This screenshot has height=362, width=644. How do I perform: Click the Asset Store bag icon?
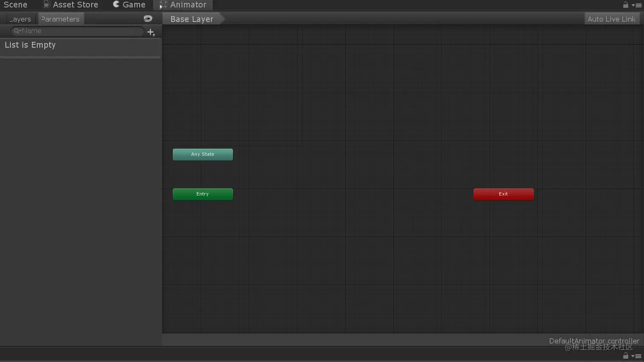click(x=46, y=4)
